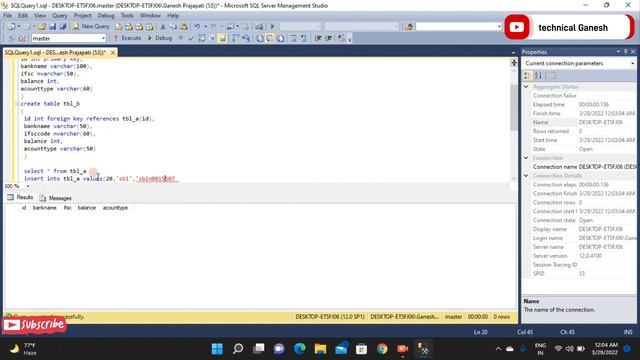Click the Connect icon on SQL toolbar
The height and width of the screenshot is (360, 640).
tap(11, 38)
